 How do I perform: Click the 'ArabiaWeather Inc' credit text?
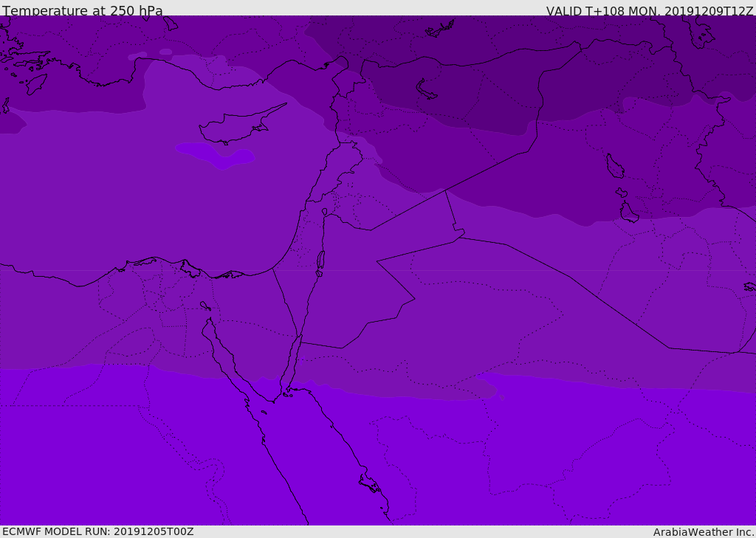(x=704, y=532)
